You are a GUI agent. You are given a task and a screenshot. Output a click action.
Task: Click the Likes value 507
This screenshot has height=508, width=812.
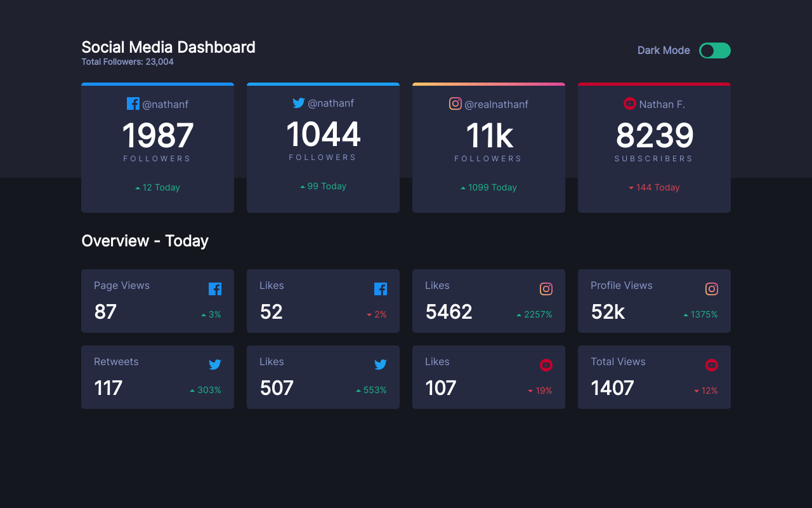pos(277,388)
